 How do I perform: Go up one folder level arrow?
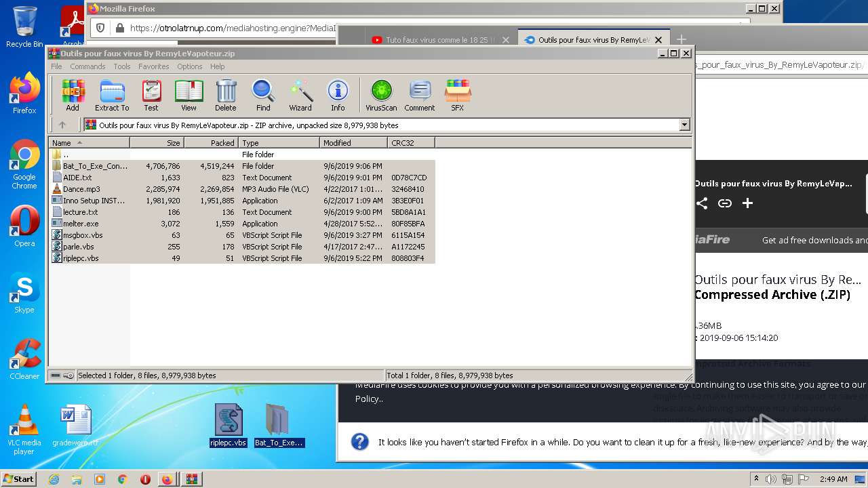point(62,125)
